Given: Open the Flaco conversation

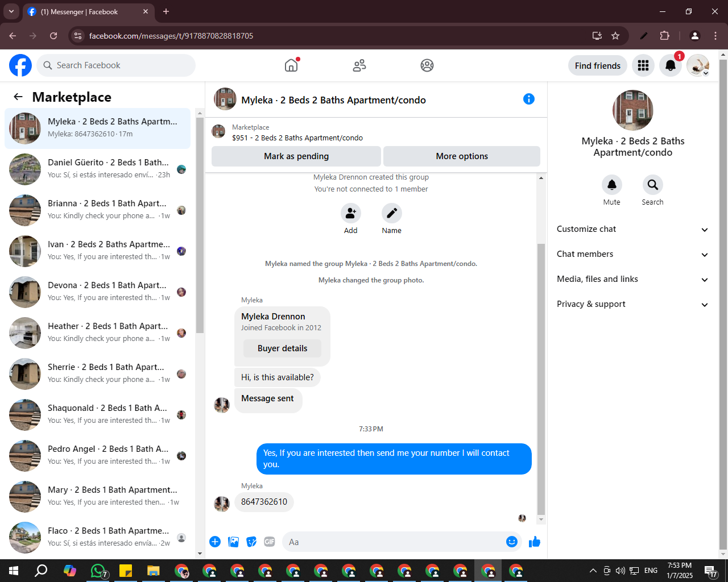Looking at the screenshot, I should click(98, 538).
